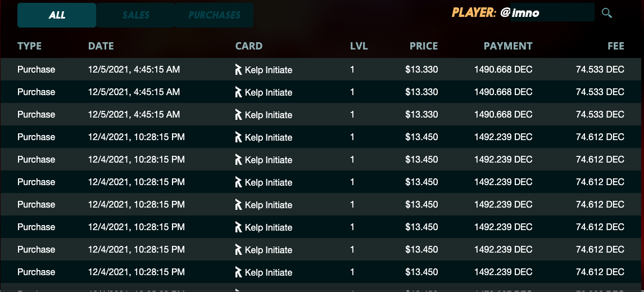Viewport: 644px width, 292px height.
Task: Switch to the SALES tab
Action: (x=135, y=15)
